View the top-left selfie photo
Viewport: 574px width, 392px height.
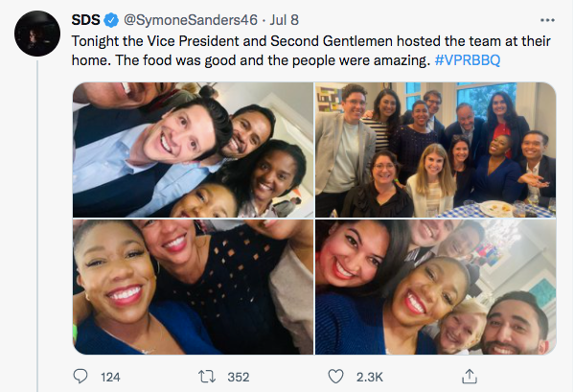pos(193,150)
